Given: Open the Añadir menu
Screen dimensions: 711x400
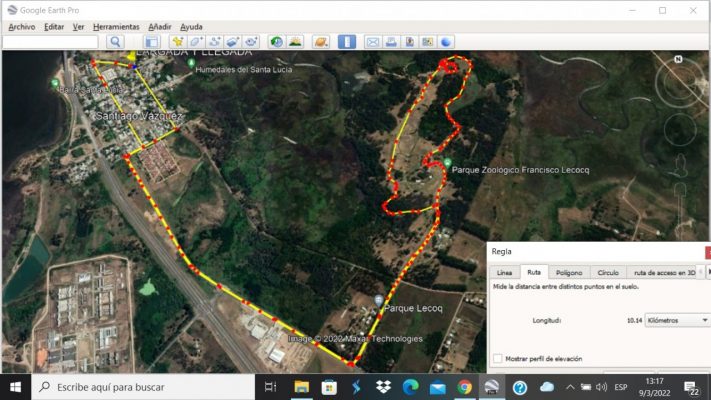Looking at the screenshot, I should pyautogui.click(x=160, y=27).
